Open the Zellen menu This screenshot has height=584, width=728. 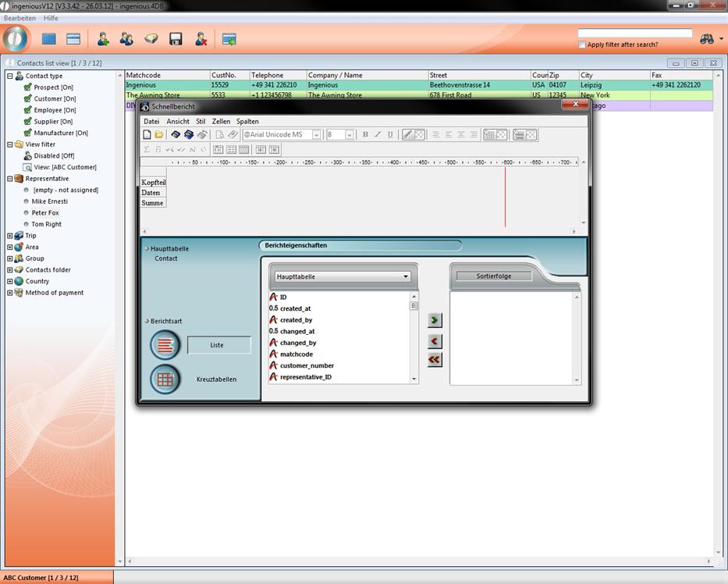221,121
